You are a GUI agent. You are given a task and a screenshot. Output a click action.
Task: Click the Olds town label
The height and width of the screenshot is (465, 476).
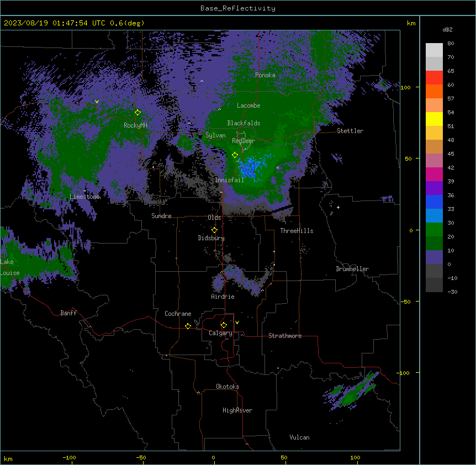[214, 218]
